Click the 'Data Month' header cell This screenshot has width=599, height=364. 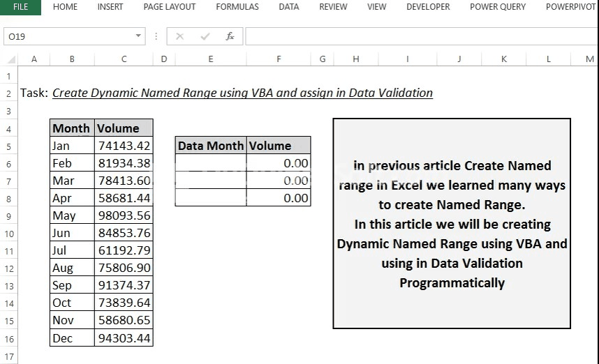[x=211, y=146]
